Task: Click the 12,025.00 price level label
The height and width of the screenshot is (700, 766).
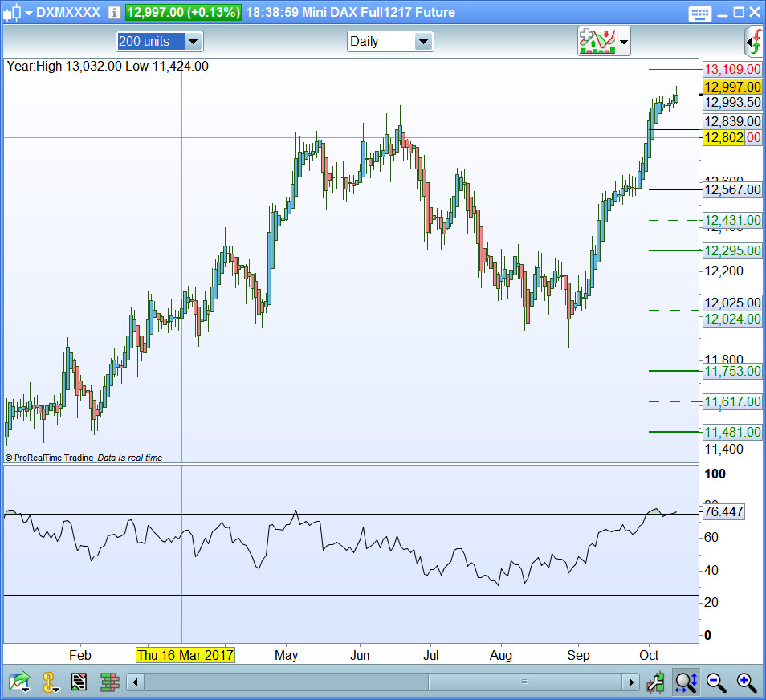Action: tap(732, 303)
